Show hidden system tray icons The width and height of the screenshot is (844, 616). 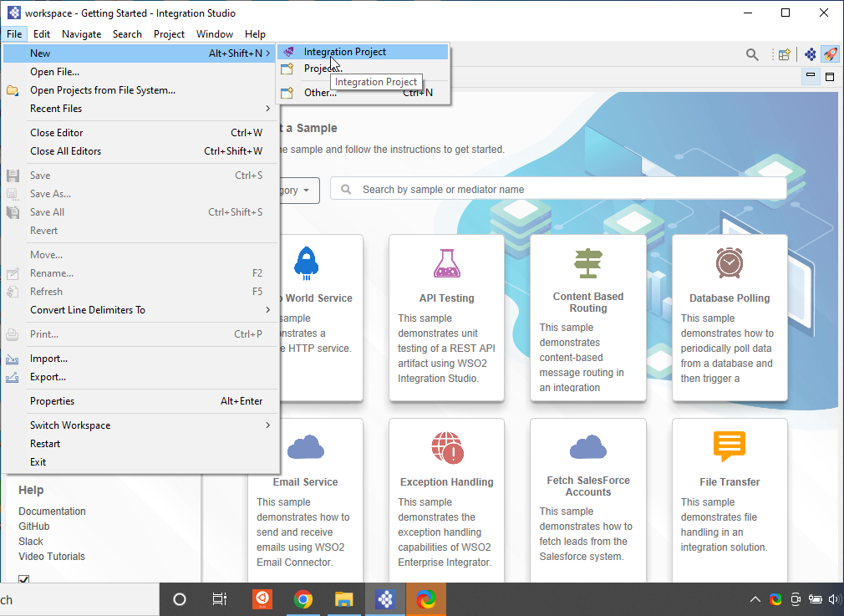[755, 599]
